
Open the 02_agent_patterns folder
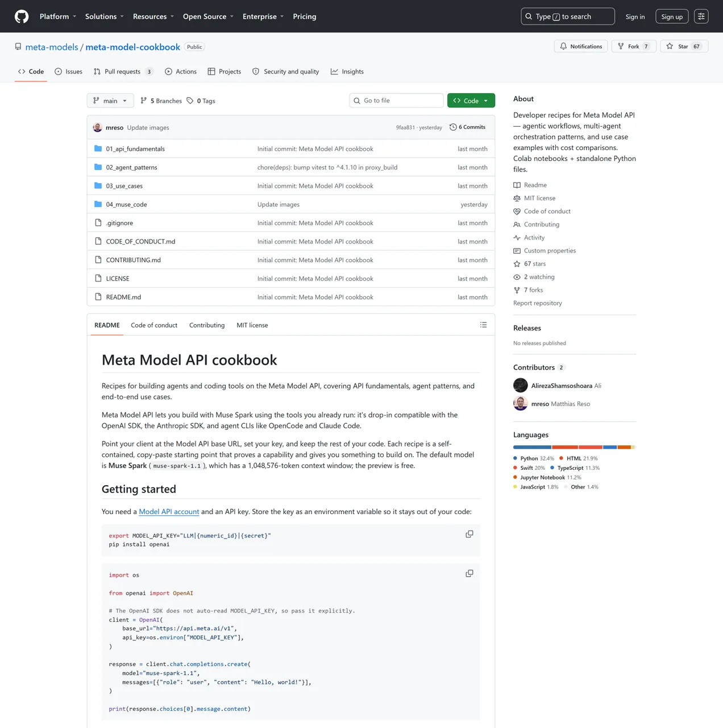pyautogui.click(x=131, y=167)
